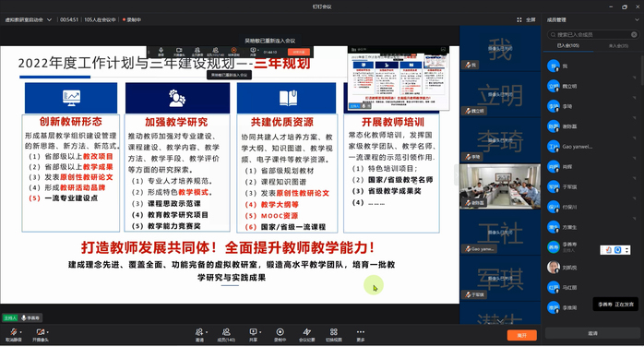
Task: Switch to 未入会 tab in member panel
Action: pos(618,45)
